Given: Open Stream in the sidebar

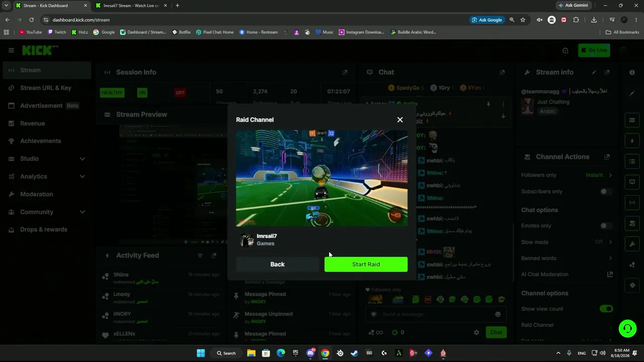Looking at the screenshot, I should tap(46, 70).
